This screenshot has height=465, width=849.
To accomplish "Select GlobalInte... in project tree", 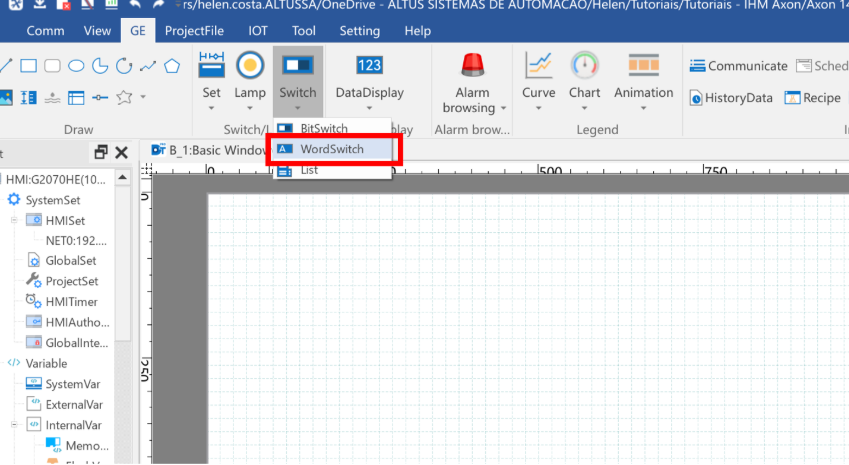I will [76, 343].
